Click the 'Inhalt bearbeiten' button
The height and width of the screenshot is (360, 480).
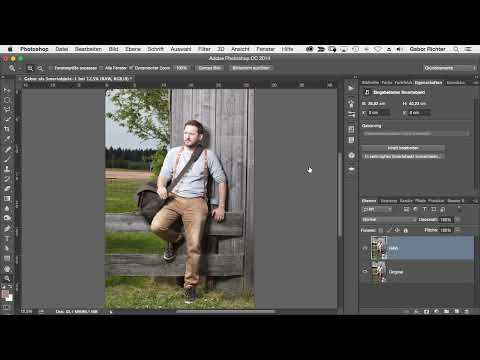[403, 148]
